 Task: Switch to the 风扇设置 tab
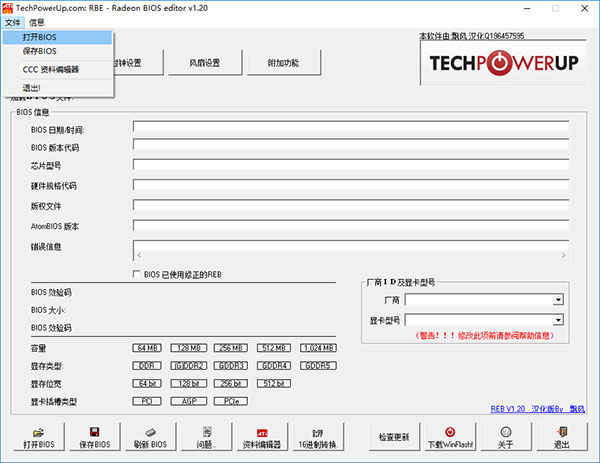[205, 62]
